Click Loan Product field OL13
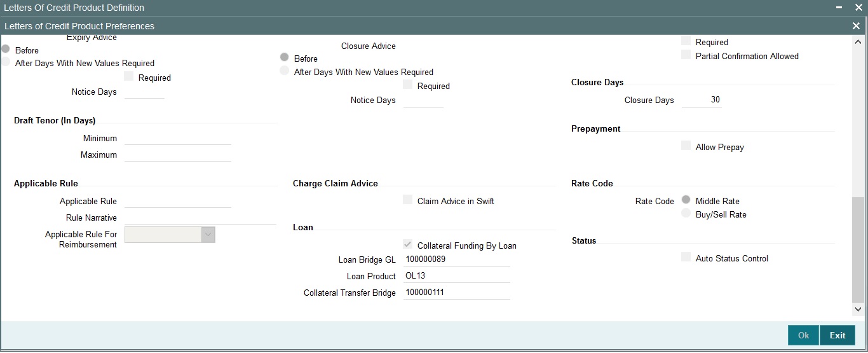Image resolution: width=868 pixels, height=353 pixels. click(x=457, y=276)
